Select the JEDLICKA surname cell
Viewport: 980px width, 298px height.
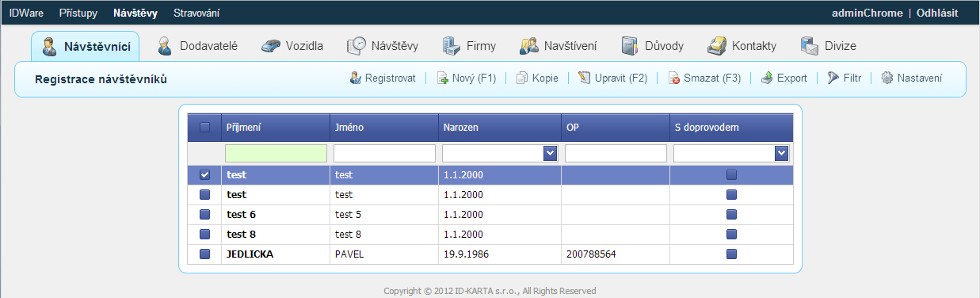tap(276, 254)
